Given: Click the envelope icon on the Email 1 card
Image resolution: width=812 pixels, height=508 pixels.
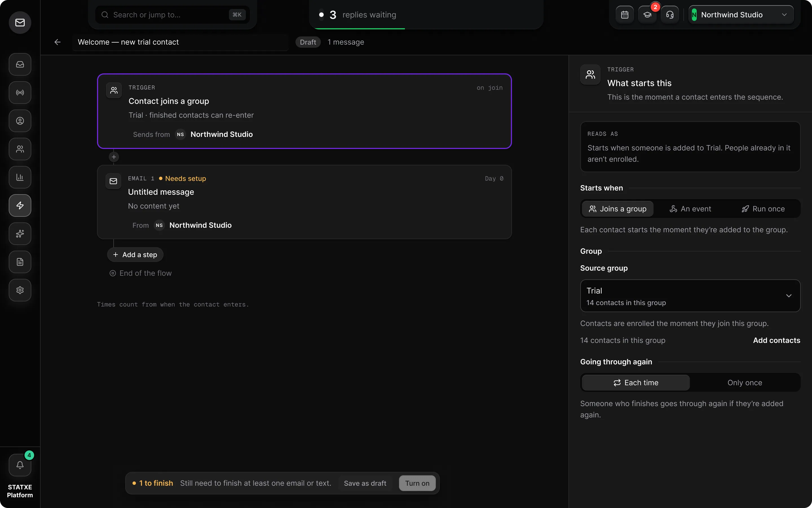Looking at the screenshot, I should point(113,181).
